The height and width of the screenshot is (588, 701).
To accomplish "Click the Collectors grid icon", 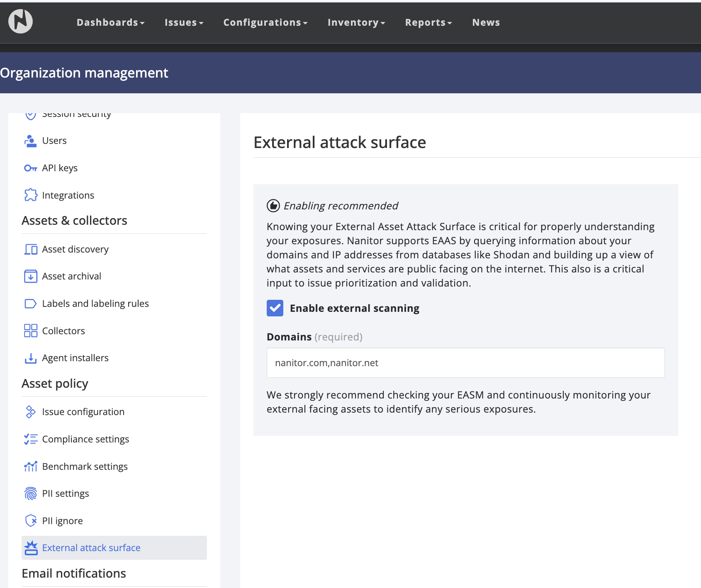I will tap(31, 331).
